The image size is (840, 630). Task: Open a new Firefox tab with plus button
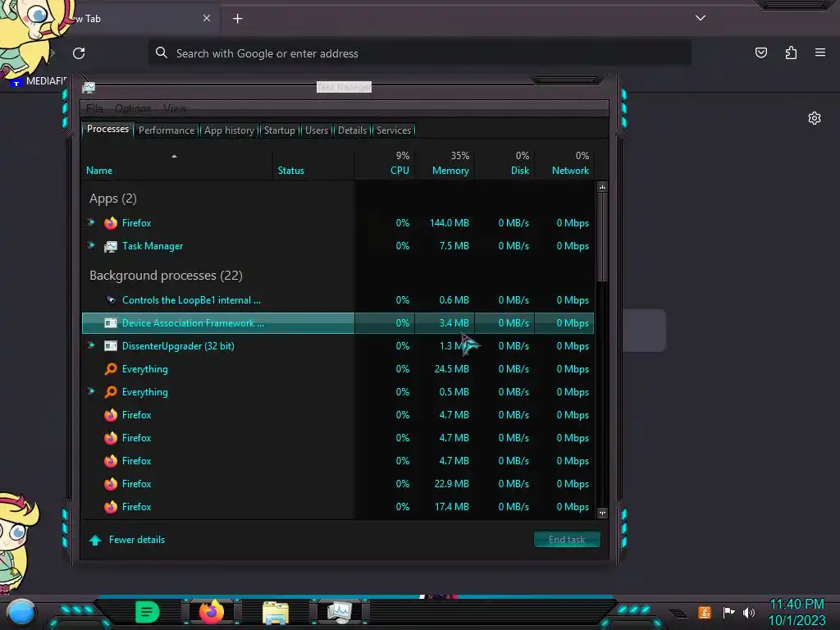tap(237, 19)
